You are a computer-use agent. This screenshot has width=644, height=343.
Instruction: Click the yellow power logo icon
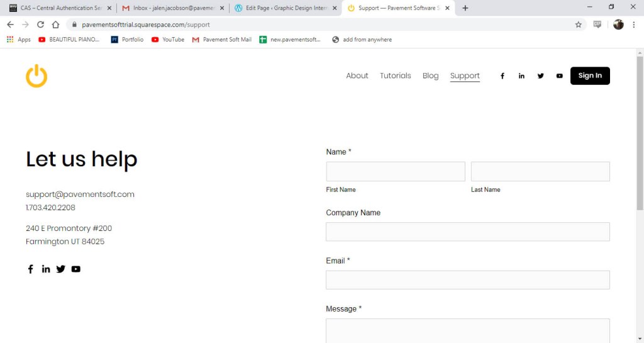36,76
